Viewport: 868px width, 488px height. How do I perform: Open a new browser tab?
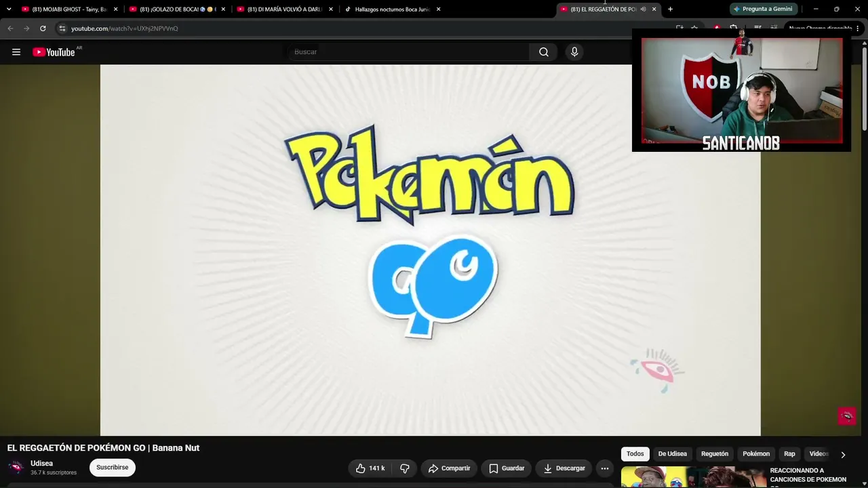[670, 9]
